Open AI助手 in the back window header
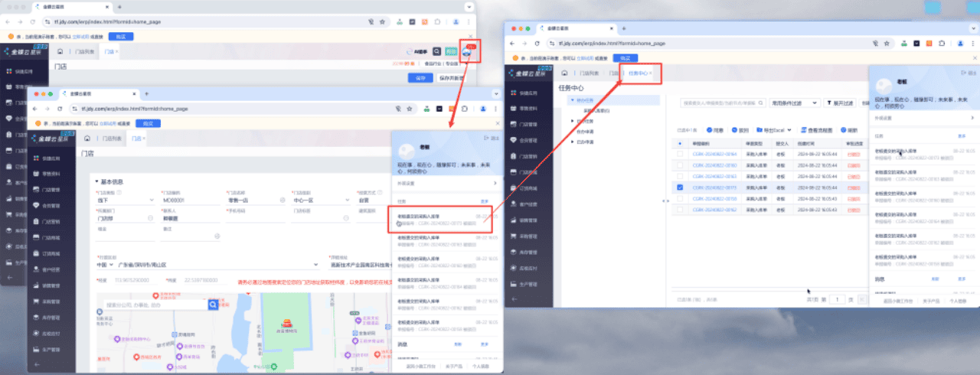Viewport: 980px width, 375px height. [417, 51]
